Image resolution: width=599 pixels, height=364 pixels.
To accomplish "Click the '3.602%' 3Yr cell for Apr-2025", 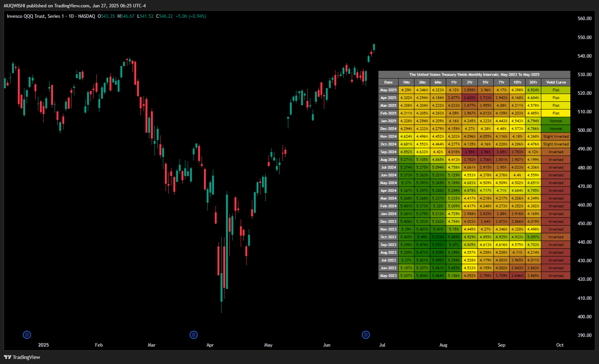I will (x=470, y=98).
